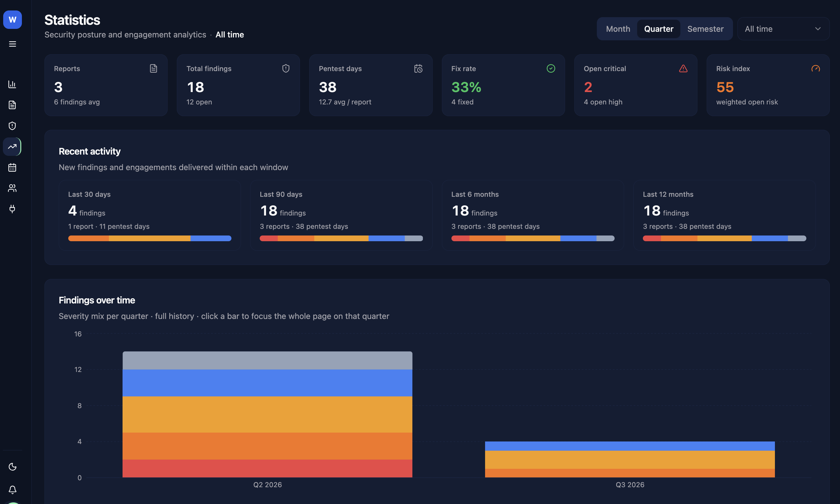Toggle the hamburger sidebar menu

click(x=13, y=44)
